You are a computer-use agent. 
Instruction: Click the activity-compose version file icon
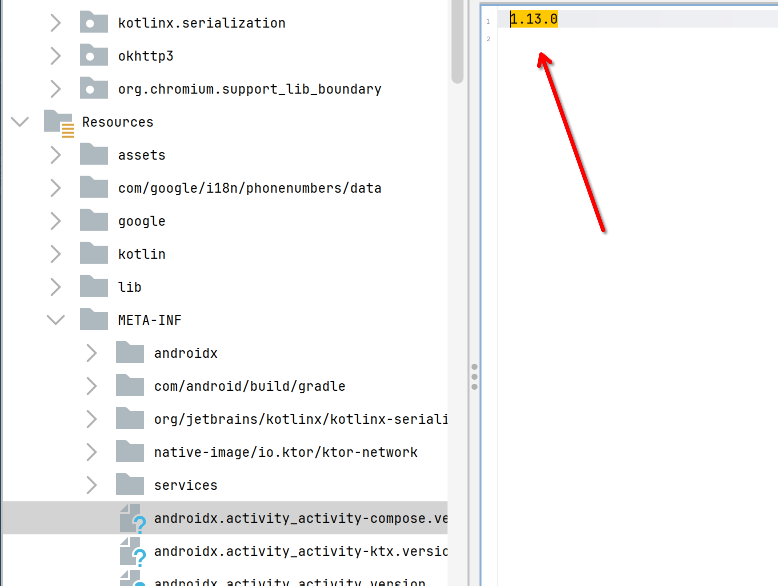tap(132, 519)
